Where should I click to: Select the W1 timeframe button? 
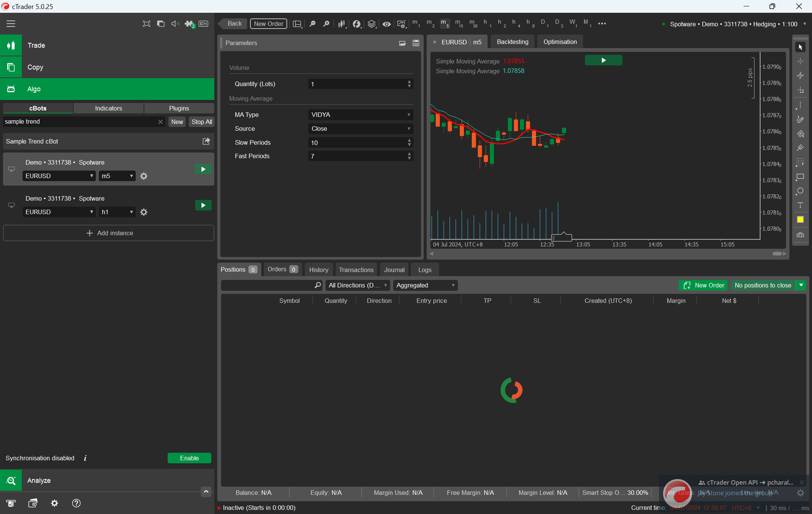[x=573, y=23]
